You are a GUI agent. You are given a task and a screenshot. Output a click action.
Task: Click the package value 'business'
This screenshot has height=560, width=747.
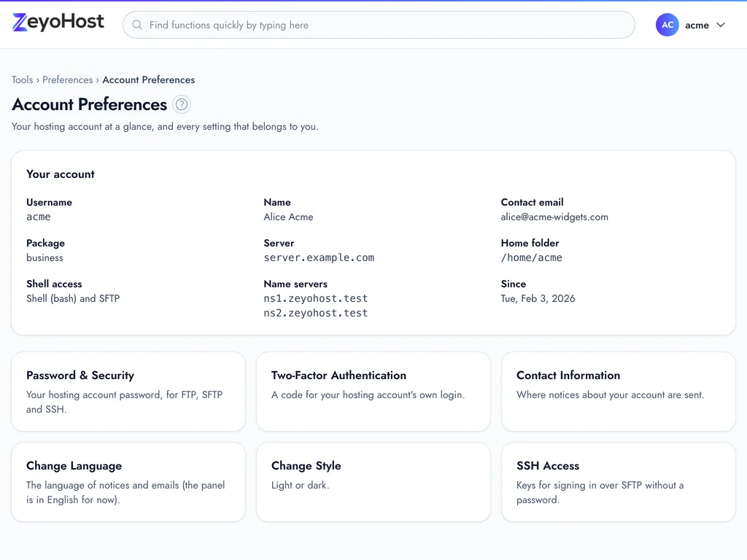(x=44, y=257)
